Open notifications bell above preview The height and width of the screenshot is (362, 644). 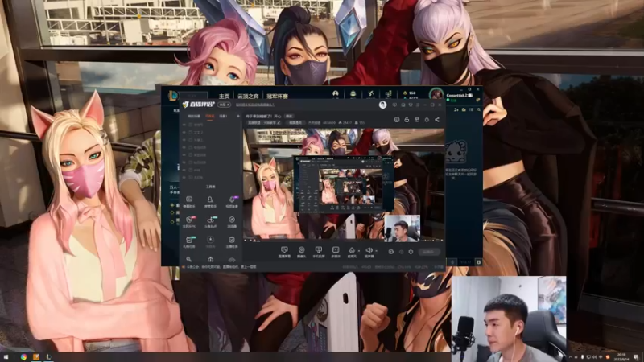coord(427,119)
